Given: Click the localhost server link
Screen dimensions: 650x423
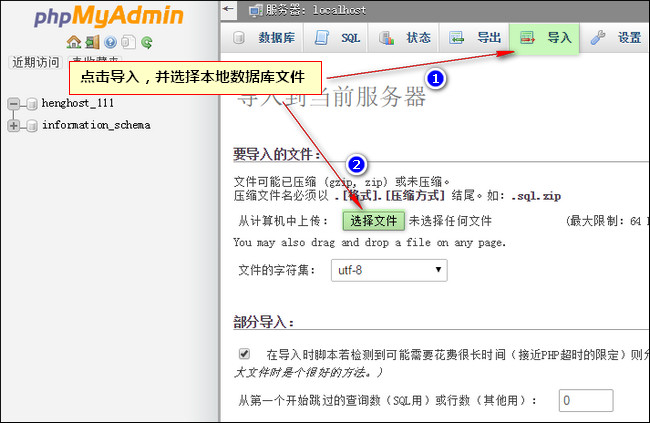Looking at the screenshot, I should pyautogui.click(x=339, y=10).
